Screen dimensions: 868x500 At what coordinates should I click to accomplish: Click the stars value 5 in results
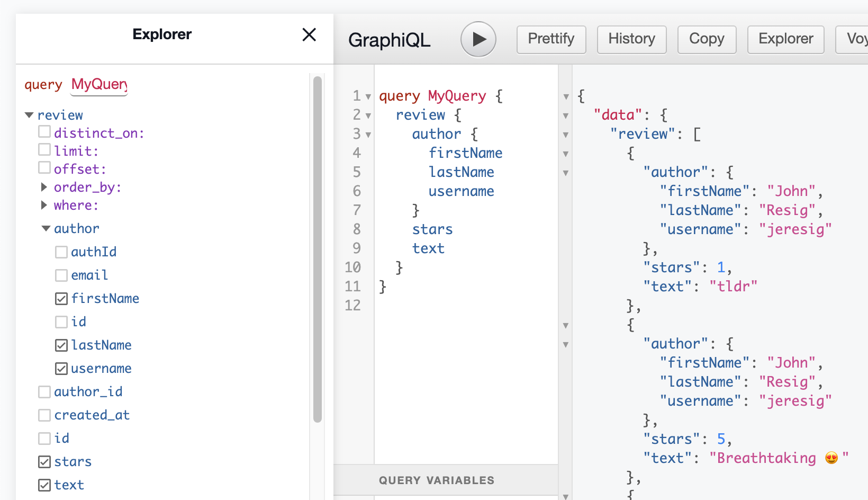[x=721, y=439]
